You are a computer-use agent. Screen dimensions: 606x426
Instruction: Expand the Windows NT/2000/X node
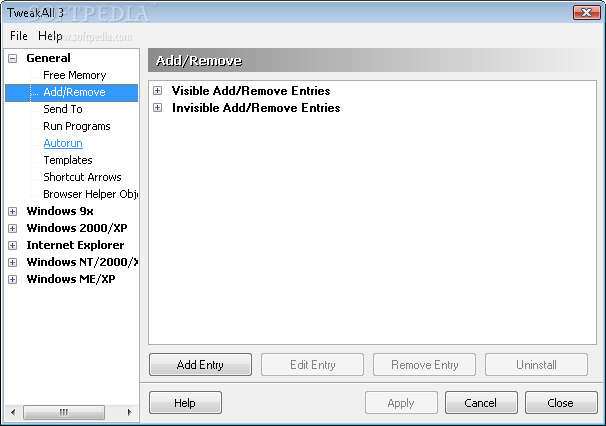coord(13,262)
